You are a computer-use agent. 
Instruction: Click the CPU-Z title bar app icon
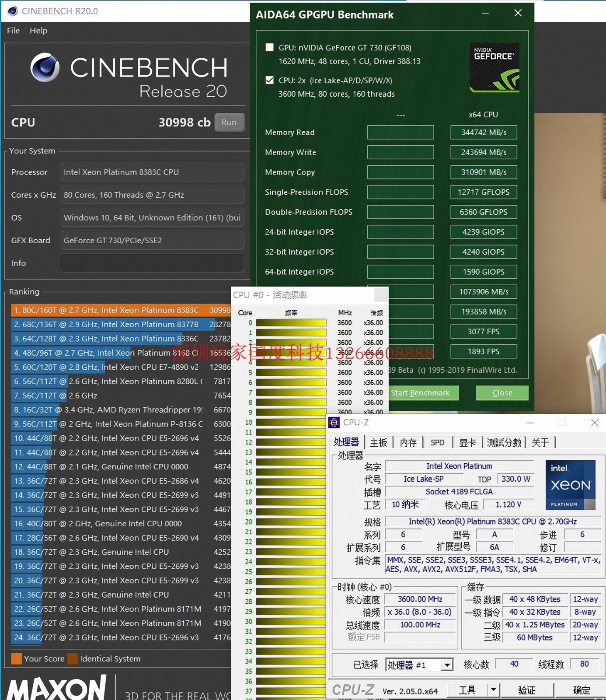click(334, 423)
